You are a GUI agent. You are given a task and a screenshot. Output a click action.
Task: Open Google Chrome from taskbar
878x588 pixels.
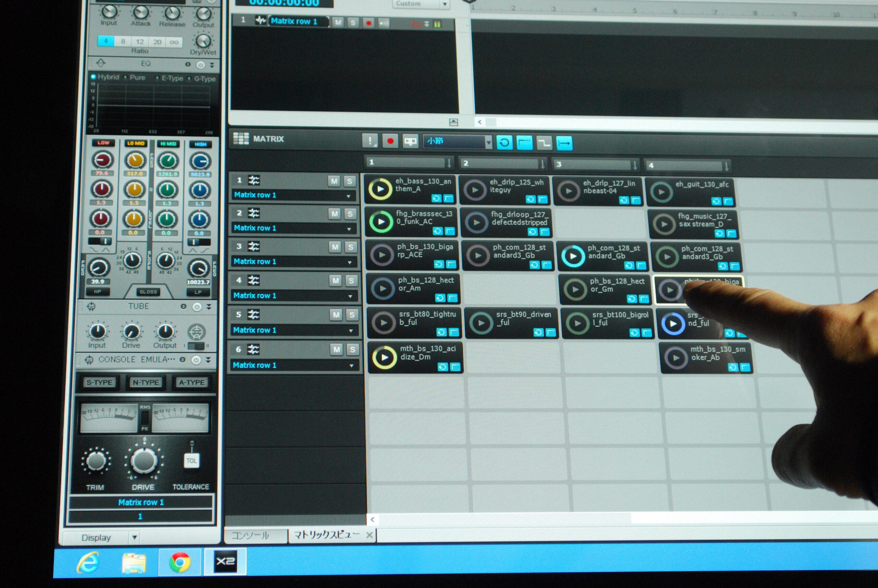(x=179, y=562)
